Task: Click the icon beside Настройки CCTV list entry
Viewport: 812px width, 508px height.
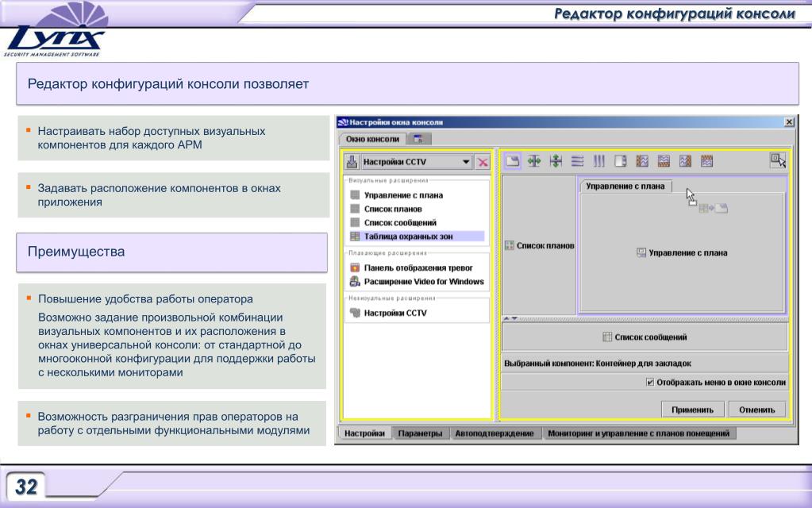Action: tap(355, 313)
